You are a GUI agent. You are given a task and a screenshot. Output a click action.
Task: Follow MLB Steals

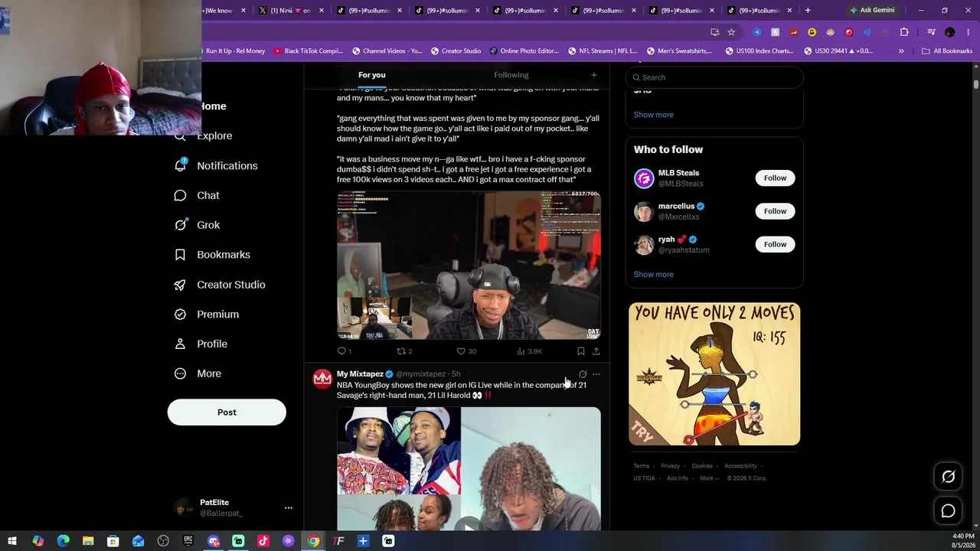[x=775, y=178]
